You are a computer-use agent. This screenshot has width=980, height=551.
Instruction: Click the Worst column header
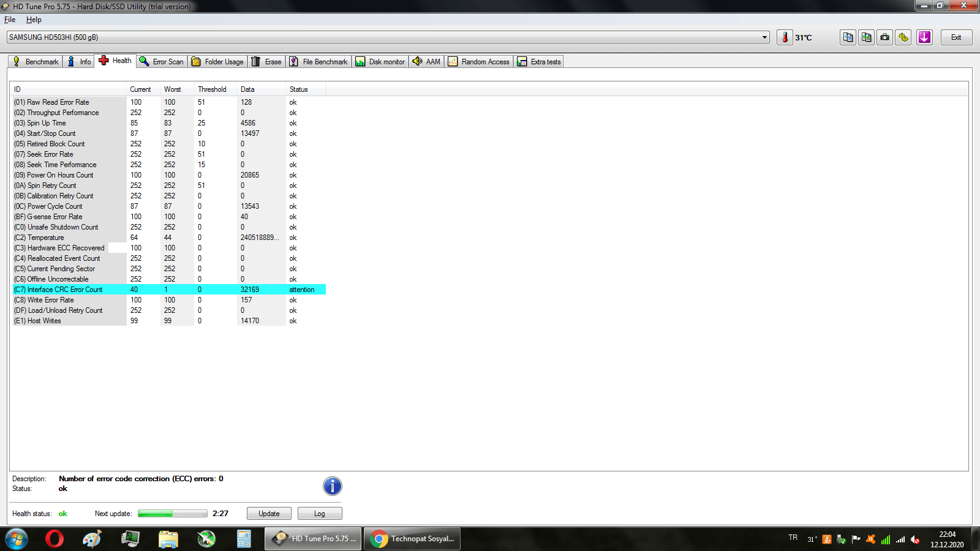pyautogui.click(x=176, y=89)
